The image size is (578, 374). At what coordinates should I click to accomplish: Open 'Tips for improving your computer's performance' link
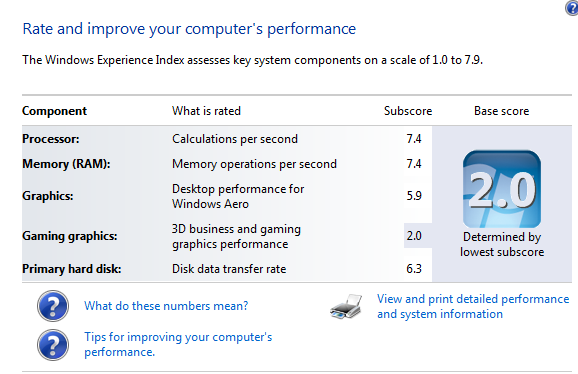[x=178, y=344]
